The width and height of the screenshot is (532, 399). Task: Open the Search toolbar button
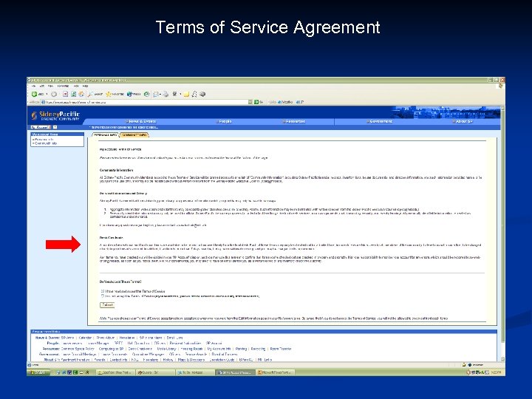(95, 94)
